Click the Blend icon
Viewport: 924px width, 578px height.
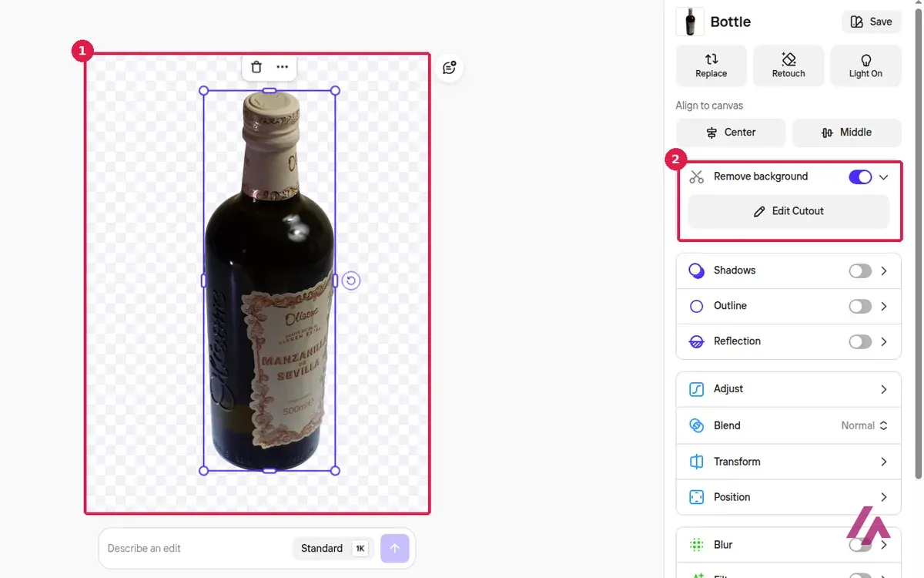tap(697, 425)
